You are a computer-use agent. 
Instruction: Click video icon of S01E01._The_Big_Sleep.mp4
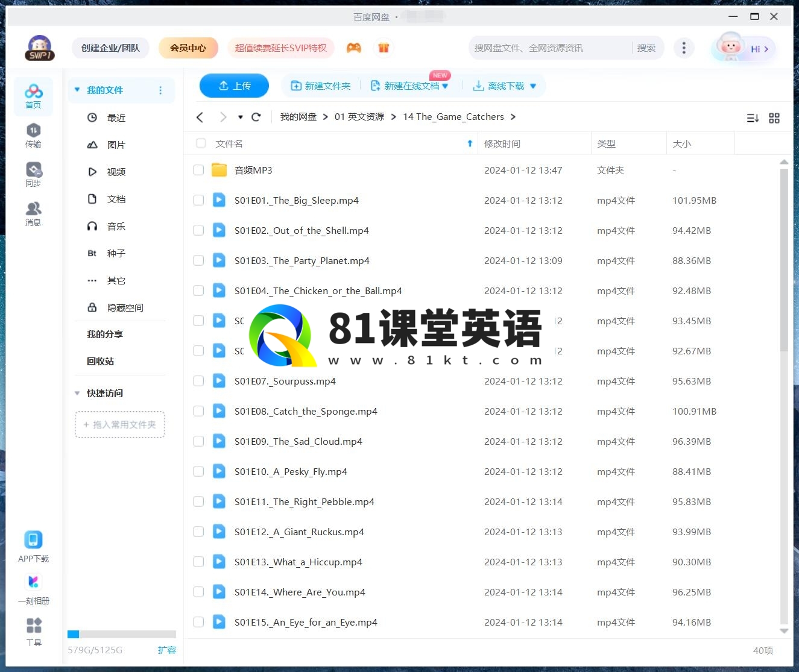click(x=219, y=200)
